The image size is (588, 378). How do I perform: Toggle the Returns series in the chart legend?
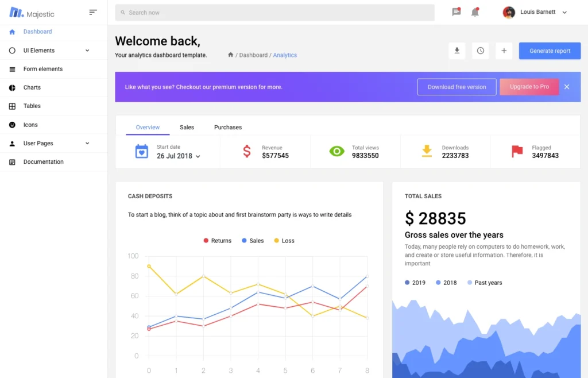pyautogui.click(x=217, y=241)
